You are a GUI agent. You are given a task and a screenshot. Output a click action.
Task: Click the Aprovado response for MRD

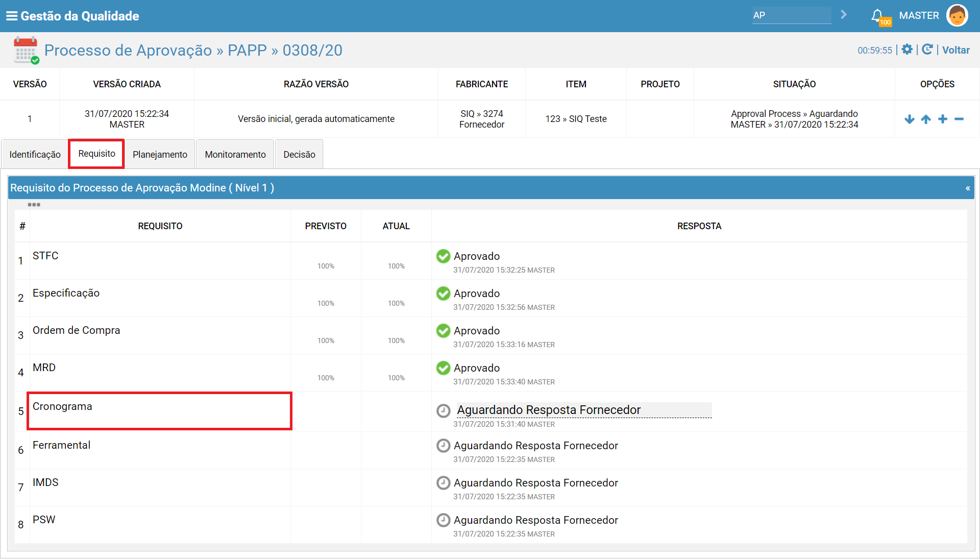476,368
